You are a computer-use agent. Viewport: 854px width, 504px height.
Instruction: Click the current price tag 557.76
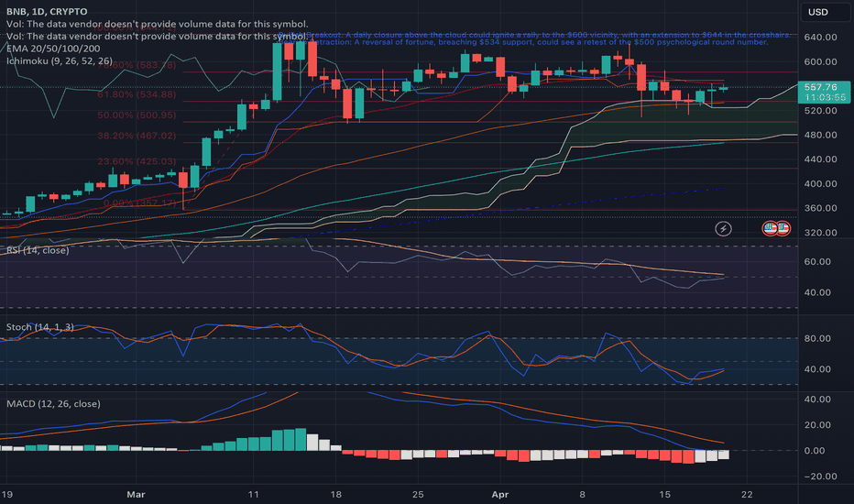click(820, 87)
